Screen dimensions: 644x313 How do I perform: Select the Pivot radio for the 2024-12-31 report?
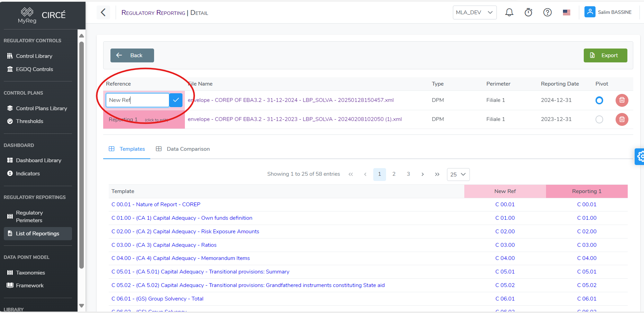[599, 100]
